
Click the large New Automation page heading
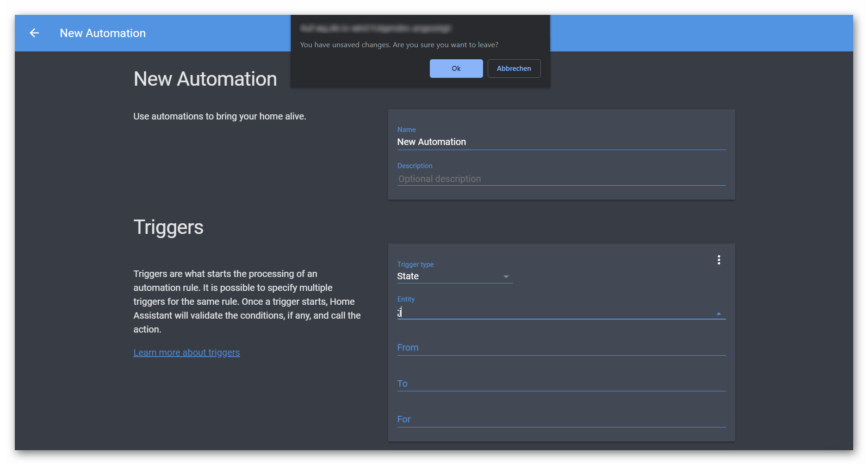[205, 79]
